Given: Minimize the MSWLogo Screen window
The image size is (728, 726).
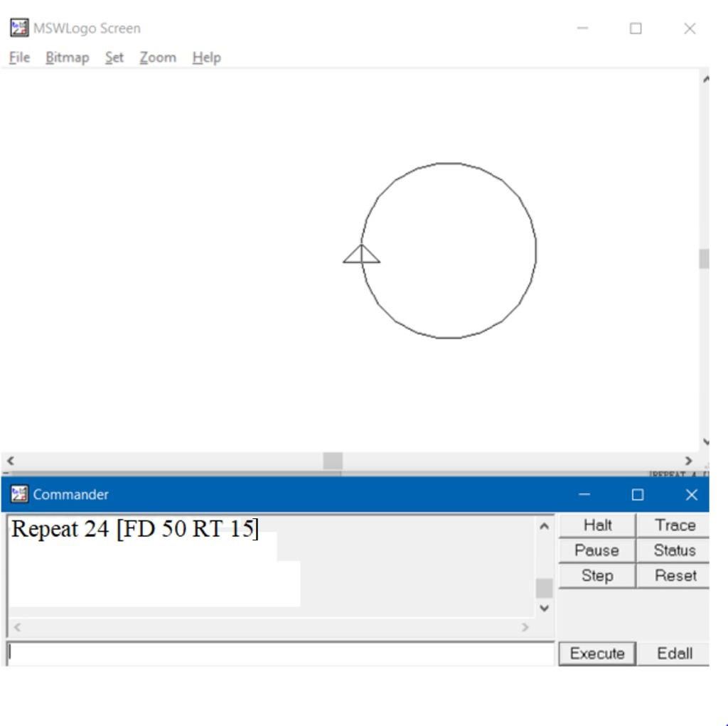Looking at the screenshot, I should click(x=583, y=28).
